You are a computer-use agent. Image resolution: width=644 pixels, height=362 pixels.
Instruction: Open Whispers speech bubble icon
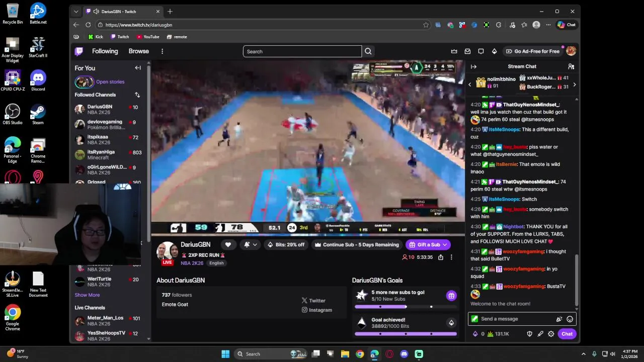tap(481, 51)
